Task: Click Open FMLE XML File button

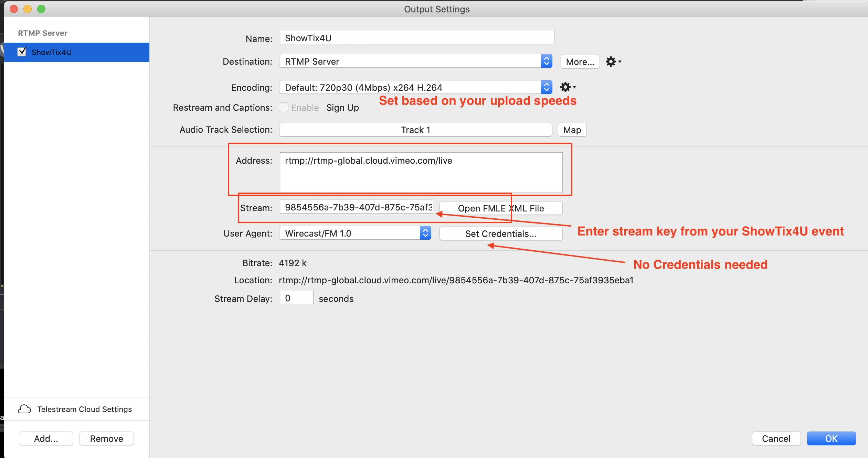Action: [501, 208]
